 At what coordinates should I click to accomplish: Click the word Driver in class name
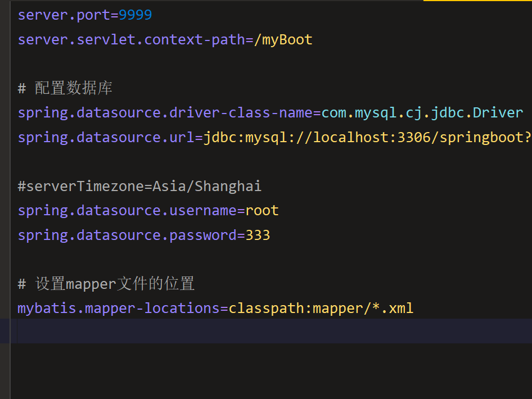point(498,113)
